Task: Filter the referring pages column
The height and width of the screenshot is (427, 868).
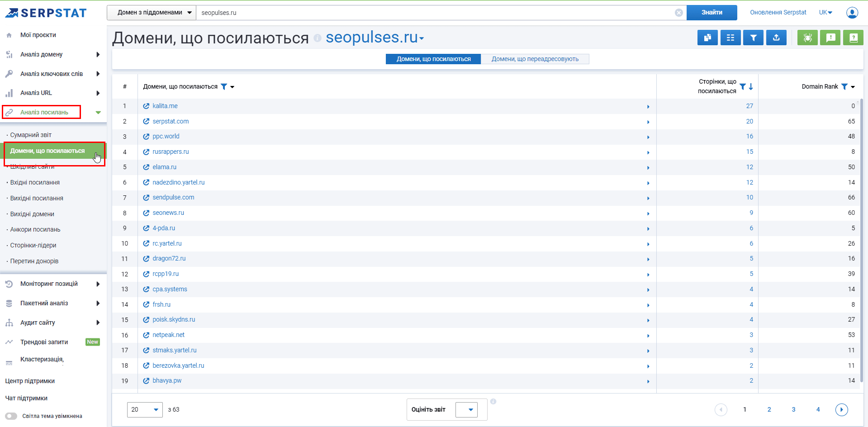Action: pyautogui.click(x=743, y=86)
